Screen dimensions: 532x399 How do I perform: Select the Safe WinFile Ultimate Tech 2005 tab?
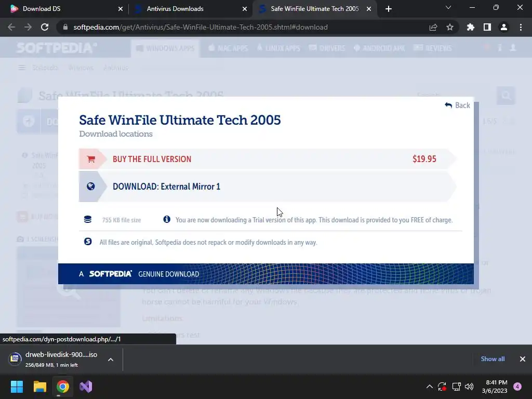(314, 9)
